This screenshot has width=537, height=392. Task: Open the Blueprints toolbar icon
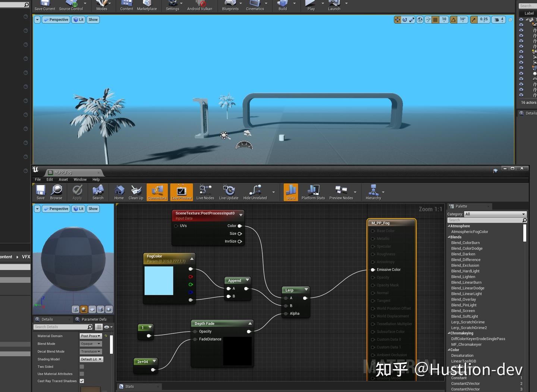point(230,5)
